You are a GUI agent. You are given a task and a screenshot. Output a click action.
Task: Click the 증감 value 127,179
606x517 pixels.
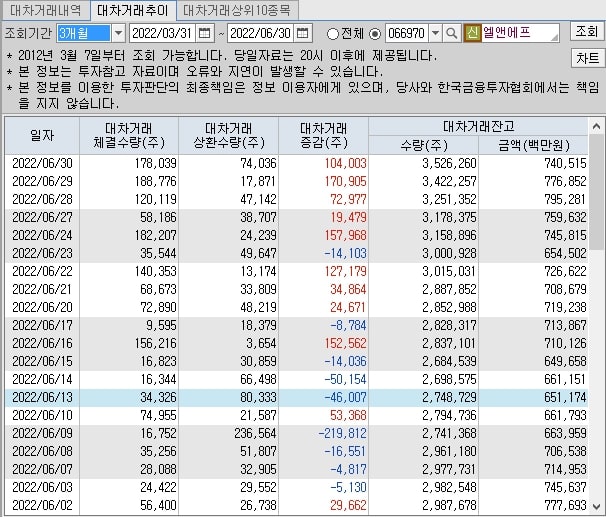pyautogui.click(x=346, y=271)
